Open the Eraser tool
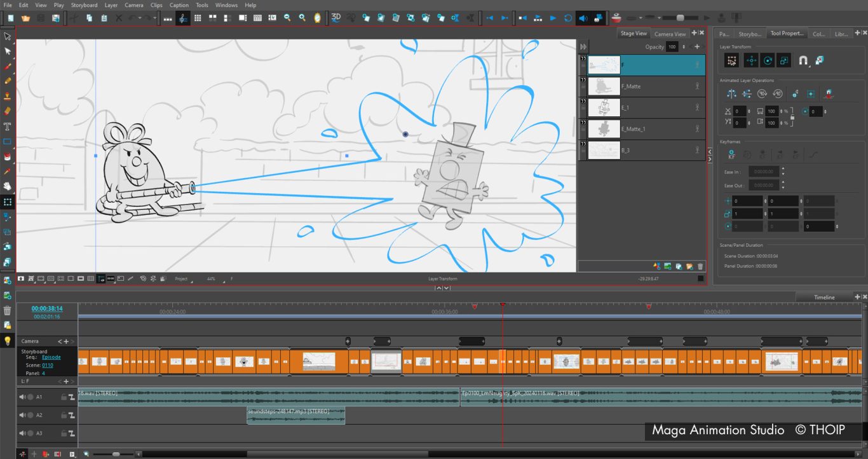This screenshot has height=459, width=868. click(x=8, y=110)
